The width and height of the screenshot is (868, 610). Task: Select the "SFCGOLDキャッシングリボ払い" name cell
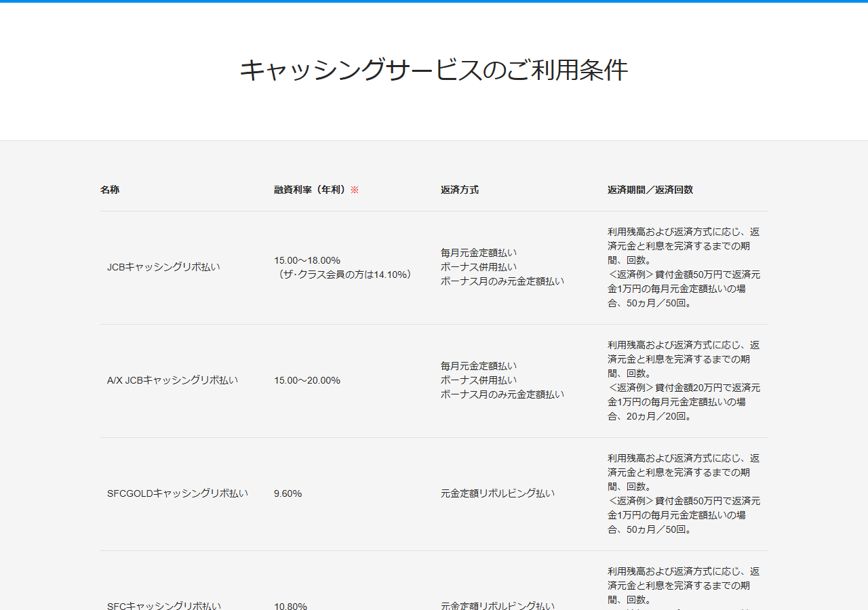178,493
